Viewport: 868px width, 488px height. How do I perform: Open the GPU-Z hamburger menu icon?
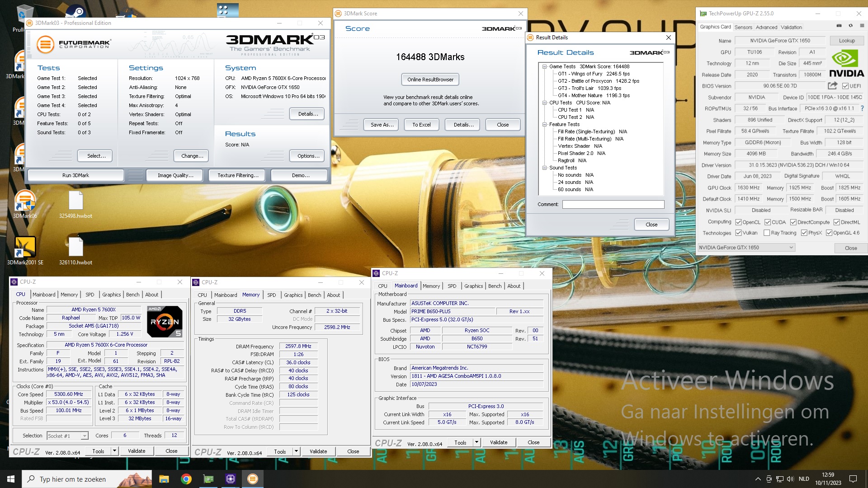coord(862,26)
